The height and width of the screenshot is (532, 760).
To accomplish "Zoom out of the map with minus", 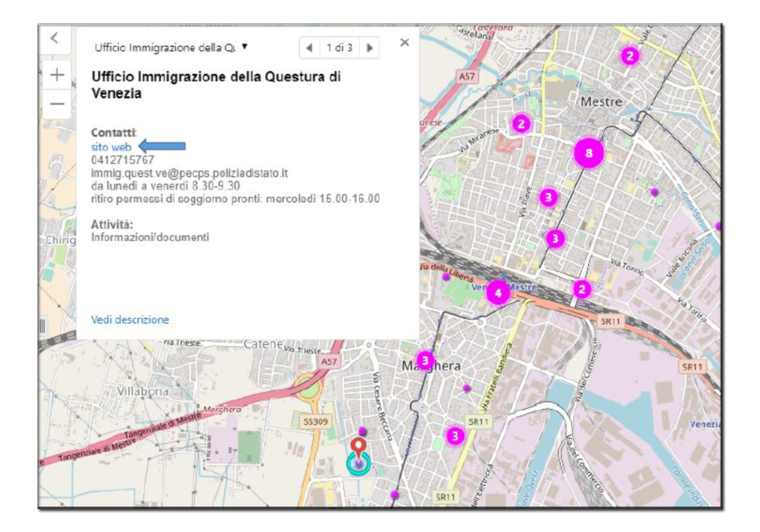I will (x=57, y=104).
